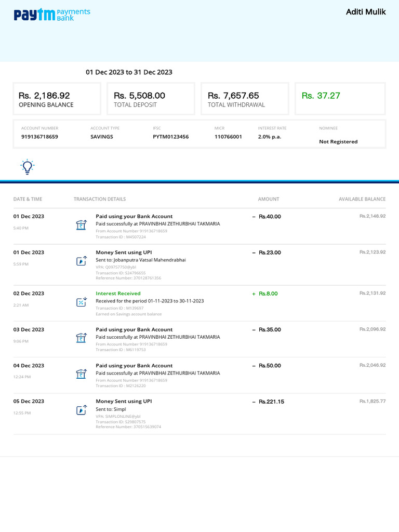Click date 04 Dec 2023
Screen dimensions: 399x532
point(29,366)
